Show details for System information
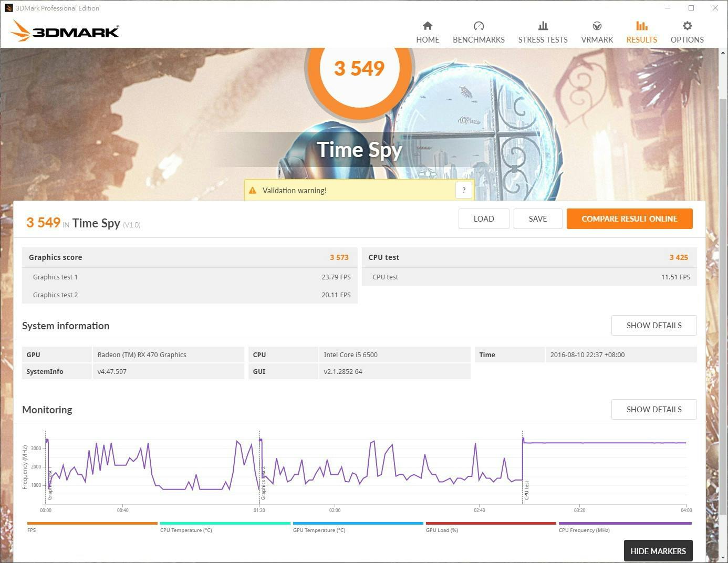The width and height of the screenshot is (728, 563). coord(653,326)
